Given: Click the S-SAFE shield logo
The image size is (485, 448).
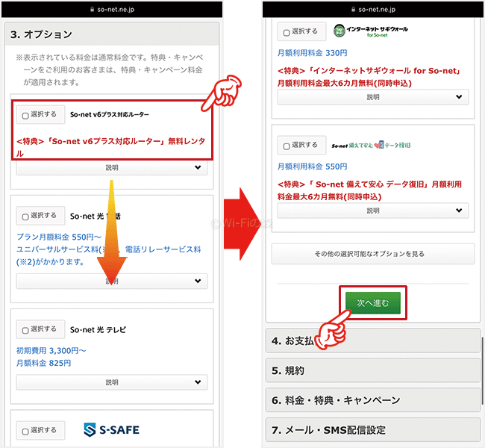Looking at the screenshot, I should point(90,430).
